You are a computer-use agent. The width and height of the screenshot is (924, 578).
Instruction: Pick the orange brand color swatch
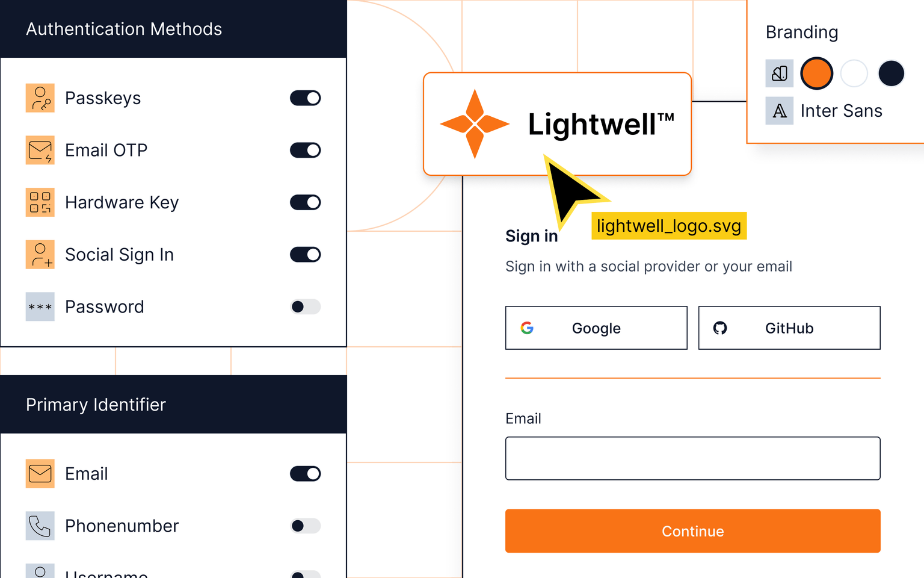[816, 73]
